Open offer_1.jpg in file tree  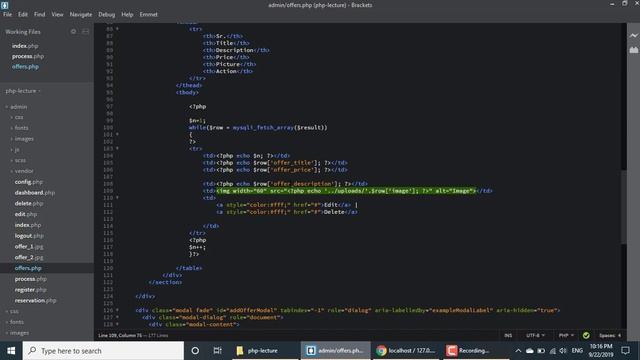(29, 247)
